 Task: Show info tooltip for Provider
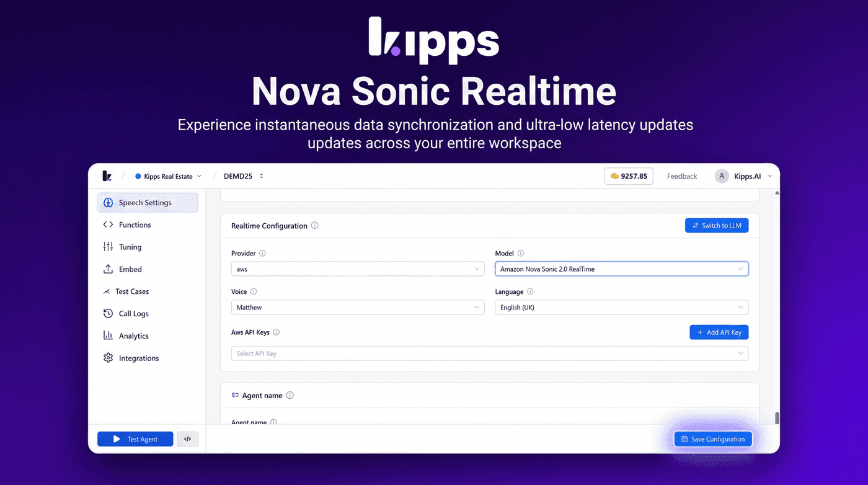click(262, 253)
